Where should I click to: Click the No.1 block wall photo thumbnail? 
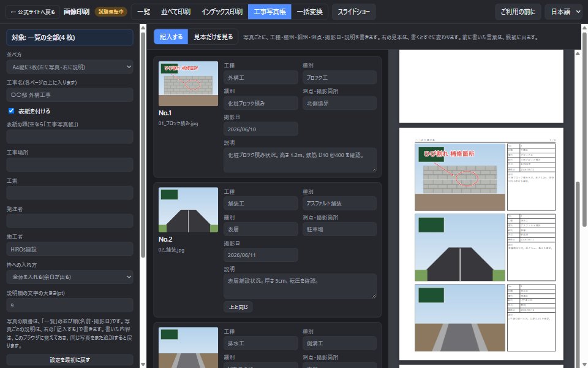click(x=188, y=84)
